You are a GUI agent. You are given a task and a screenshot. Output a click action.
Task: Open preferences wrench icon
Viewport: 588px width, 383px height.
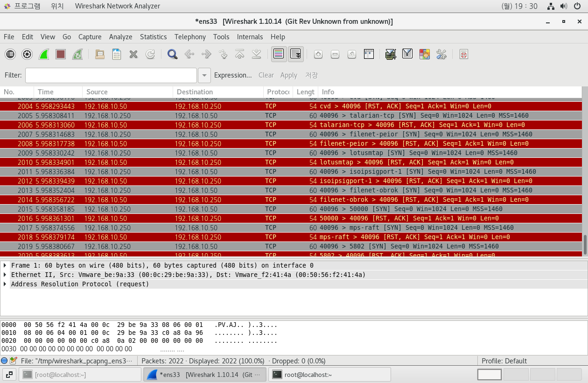coord(441,55)
